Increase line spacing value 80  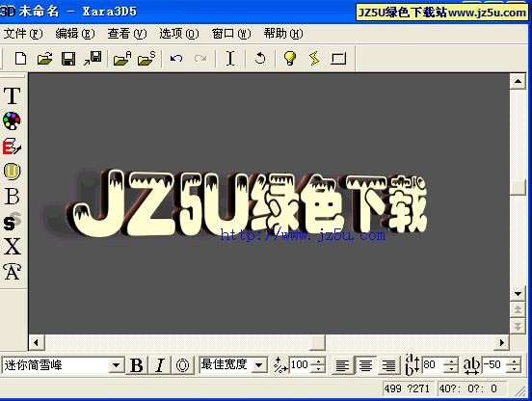[x=451, y=361]
